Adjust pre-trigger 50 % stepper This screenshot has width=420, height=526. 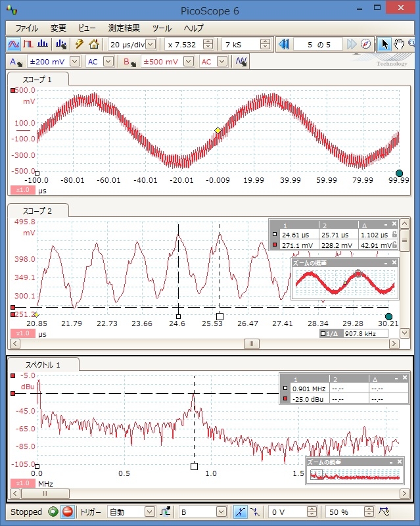tap(369, 512)
